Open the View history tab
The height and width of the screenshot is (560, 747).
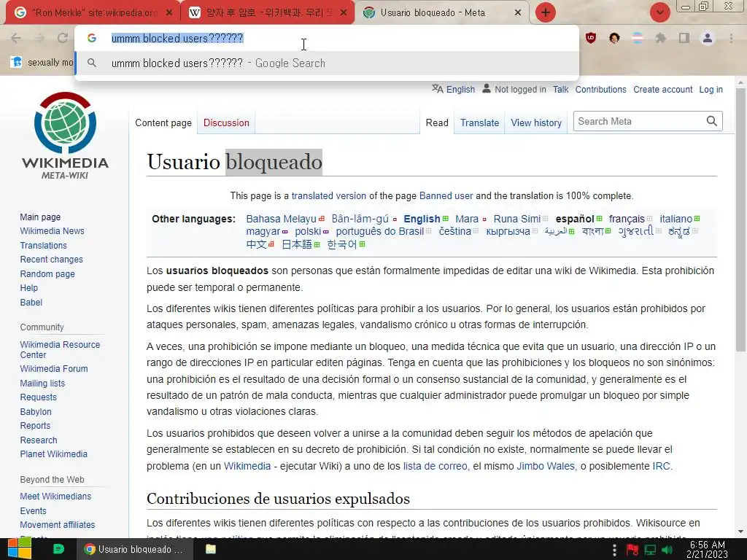[536, 122]
